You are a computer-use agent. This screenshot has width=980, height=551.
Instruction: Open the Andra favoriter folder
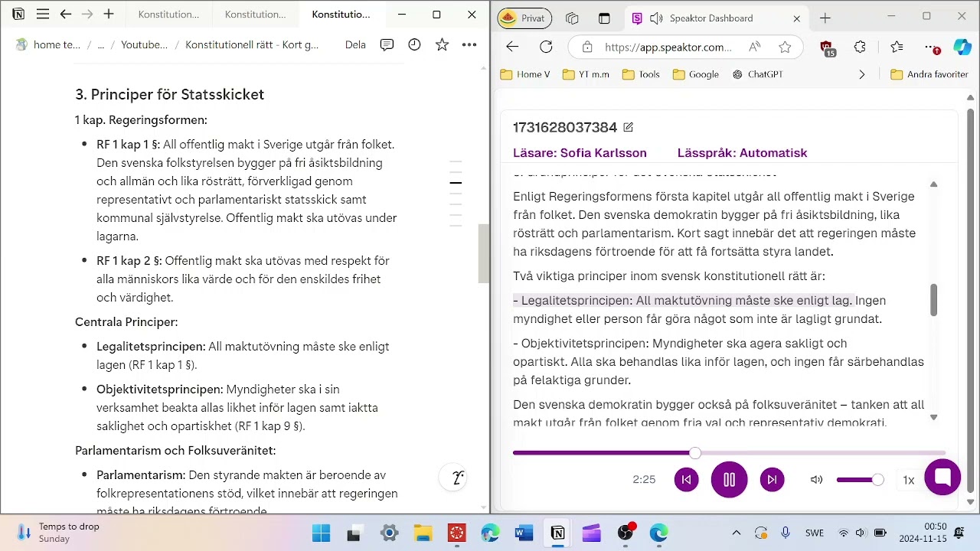[x=930, y=74]
